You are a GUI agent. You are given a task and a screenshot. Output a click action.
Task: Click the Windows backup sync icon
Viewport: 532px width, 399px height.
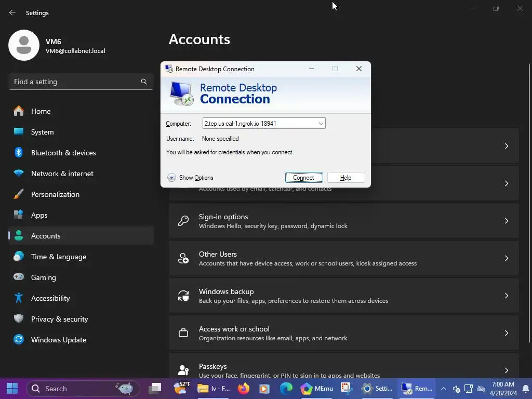(x=183, y=296)
